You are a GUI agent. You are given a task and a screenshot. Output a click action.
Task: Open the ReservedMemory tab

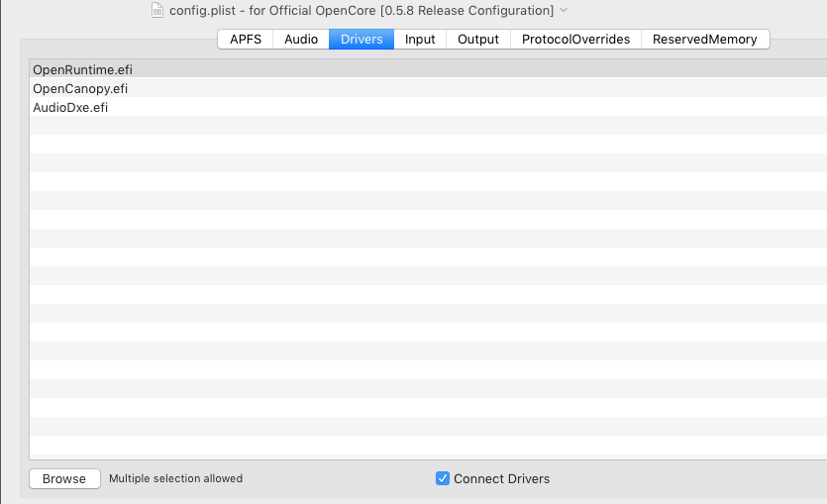tap(704, 39)
